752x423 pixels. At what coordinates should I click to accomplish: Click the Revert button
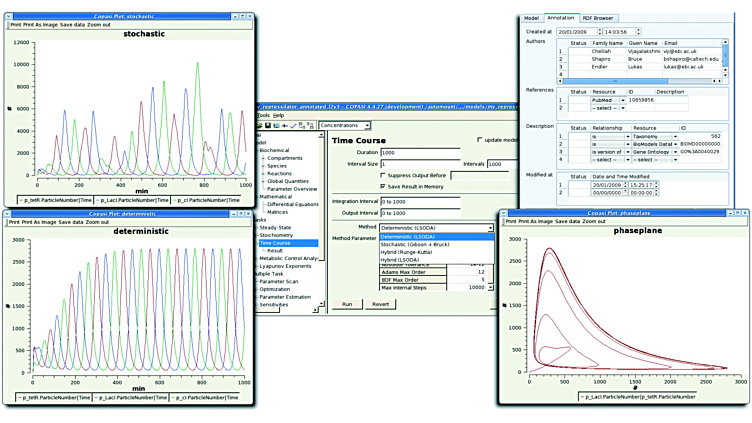(x=380, y=303)
